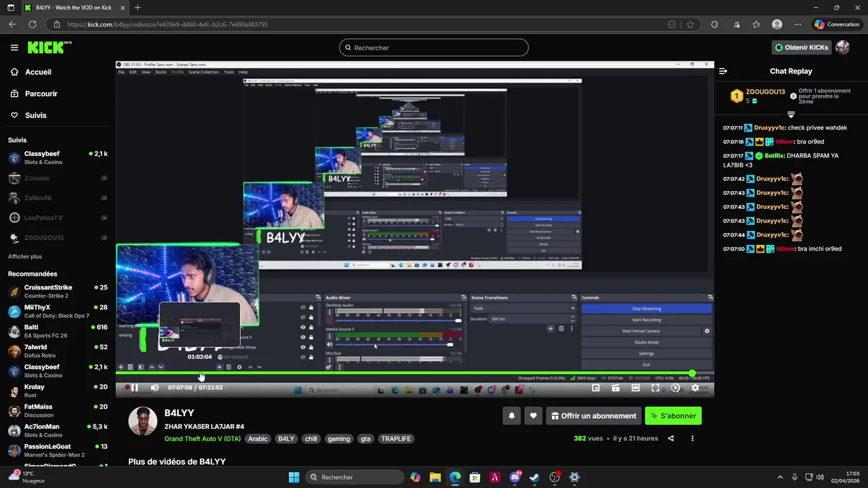Open browser extensions icon

(714, 24)
